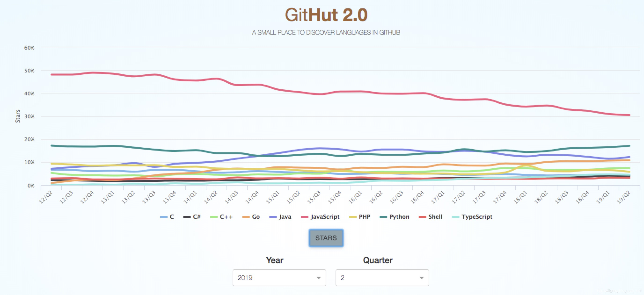Toggle the JavaScript legend entry
This screenshot has height=295, width=644.
click(x=320, y=217)
